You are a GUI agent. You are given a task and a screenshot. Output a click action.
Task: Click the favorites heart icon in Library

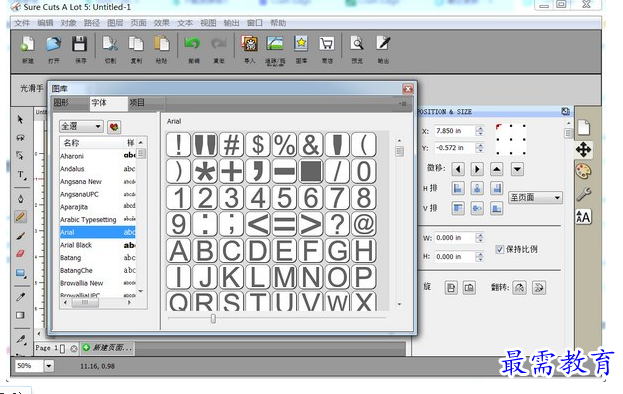pyautogui.click(x=114, y=127)
